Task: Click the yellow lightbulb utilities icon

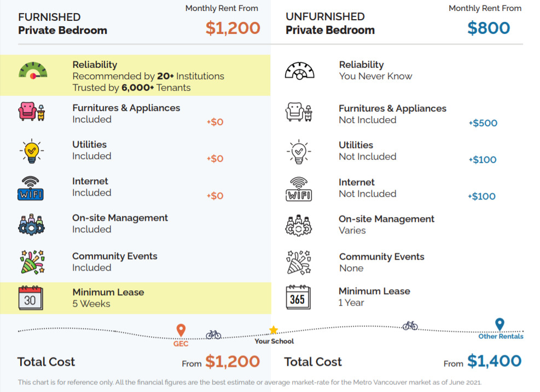Action: tap(31, 149)
